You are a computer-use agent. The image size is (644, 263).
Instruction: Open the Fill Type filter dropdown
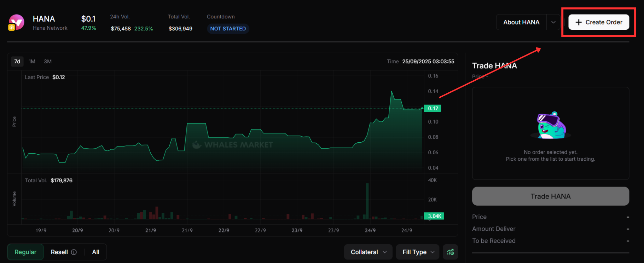pos(418,252)
